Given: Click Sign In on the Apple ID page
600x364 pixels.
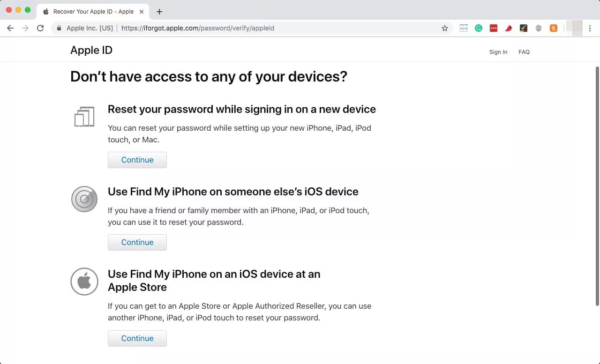Looking at the screenshot, I should 498,52.
